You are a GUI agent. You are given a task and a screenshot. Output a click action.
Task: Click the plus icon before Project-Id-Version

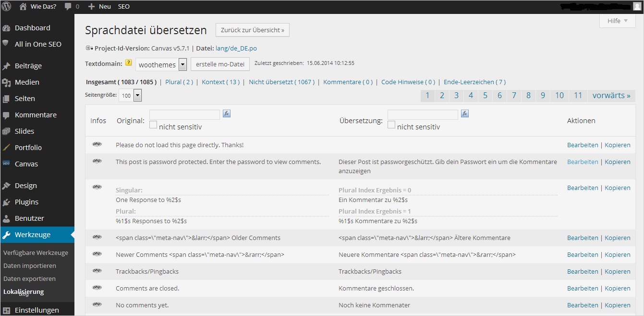point(89,48)
